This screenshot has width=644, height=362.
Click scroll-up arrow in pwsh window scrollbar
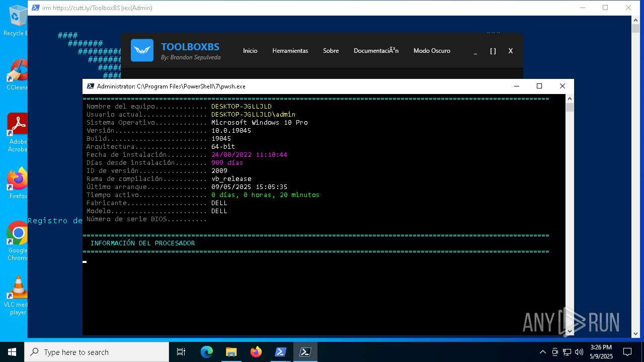pyautogui.click(x=570, y=99)
